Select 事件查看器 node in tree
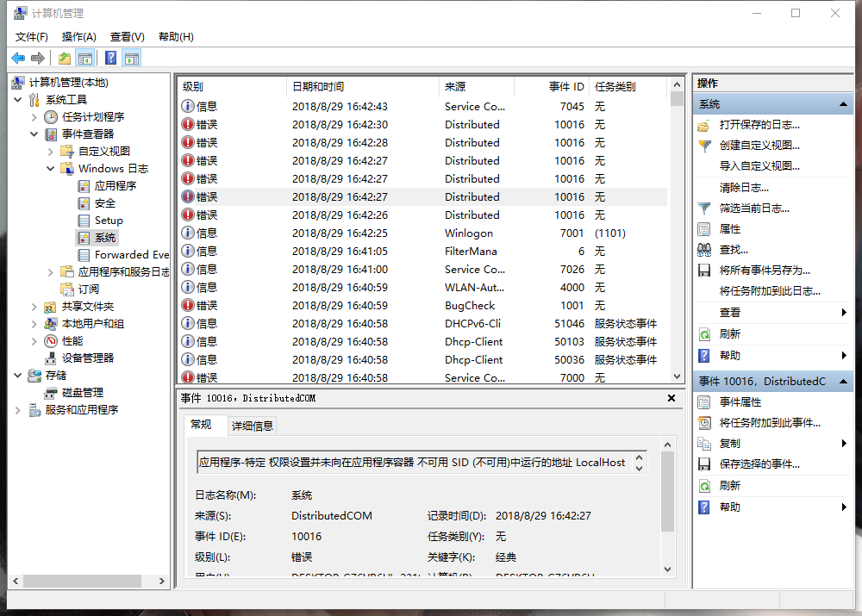This screenshot has width=862, height=616. [x=88, y=134]
